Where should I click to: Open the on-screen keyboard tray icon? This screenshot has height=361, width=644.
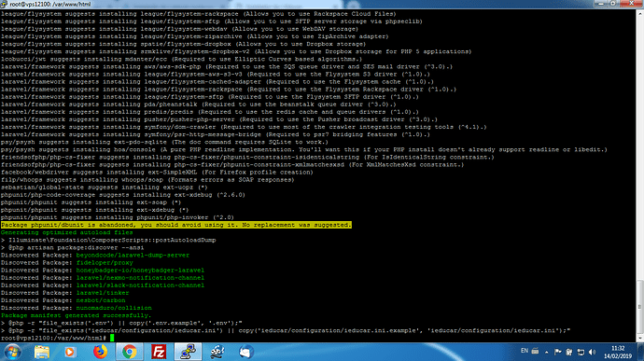[535, 351]
